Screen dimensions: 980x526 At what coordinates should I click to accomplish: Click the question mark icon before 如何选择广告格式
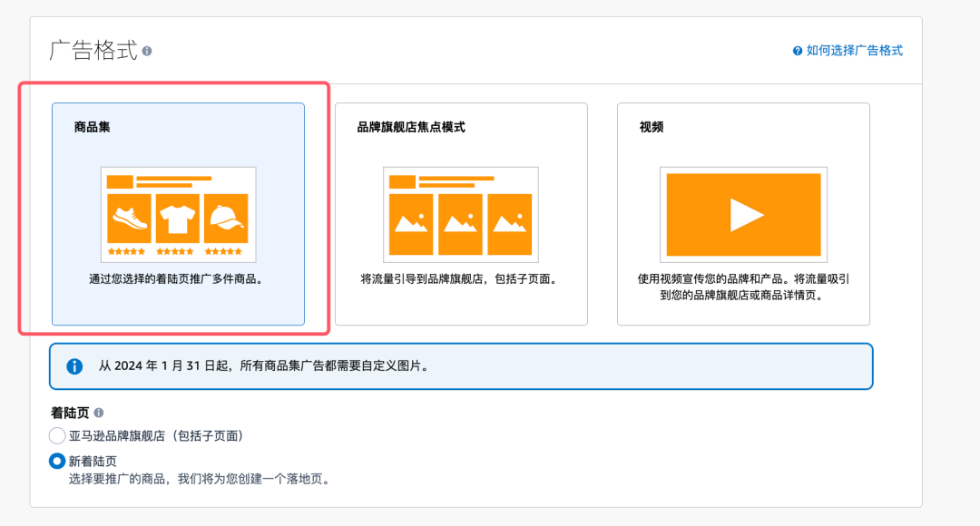pyautogui.click(x=796, y=51)
